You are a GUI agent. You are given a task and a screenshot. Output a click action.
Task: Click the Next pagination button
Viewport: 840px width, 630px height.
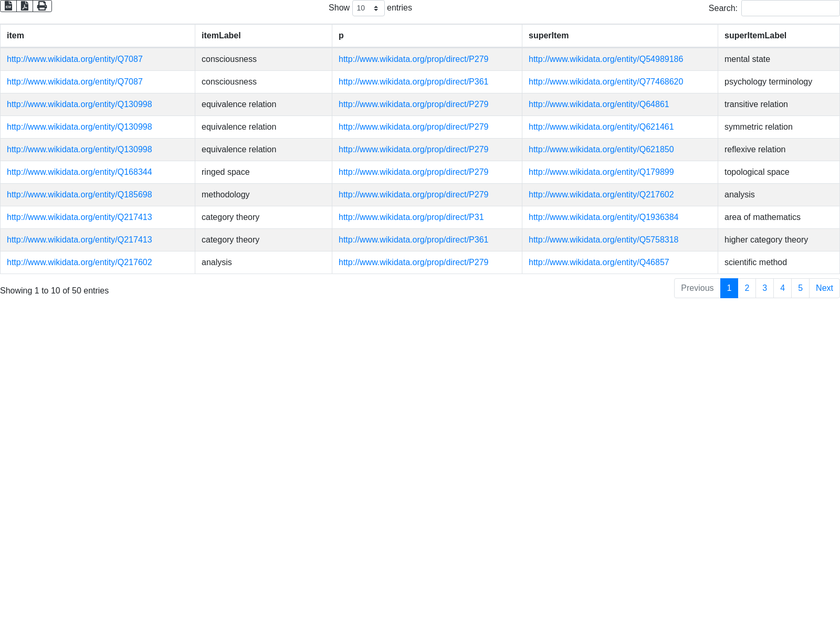pyautogui.click(x=824, y=288)
